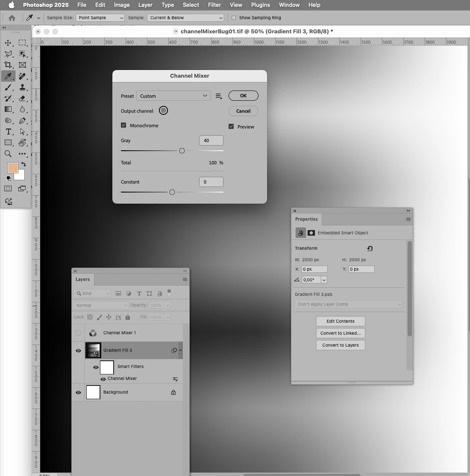
Task: Uncheck the Monochrome checkbox
Action: [123, 125]
